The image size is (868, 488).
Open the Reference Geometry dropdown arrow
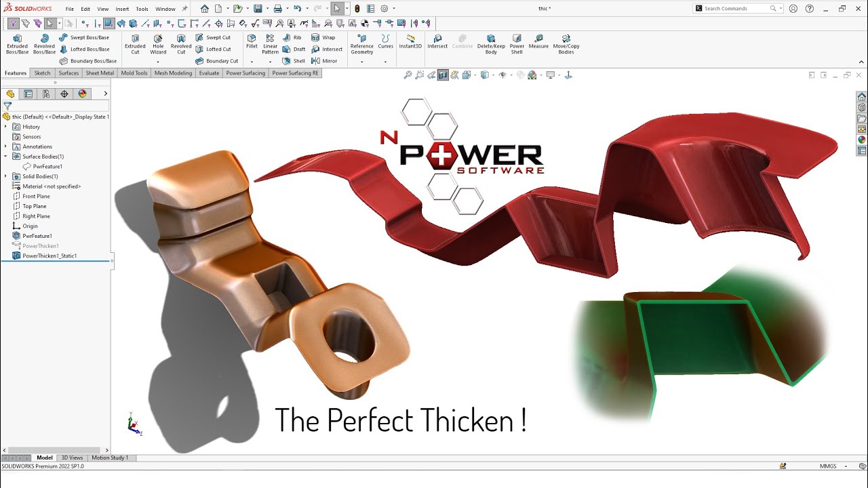pos(362,62)
